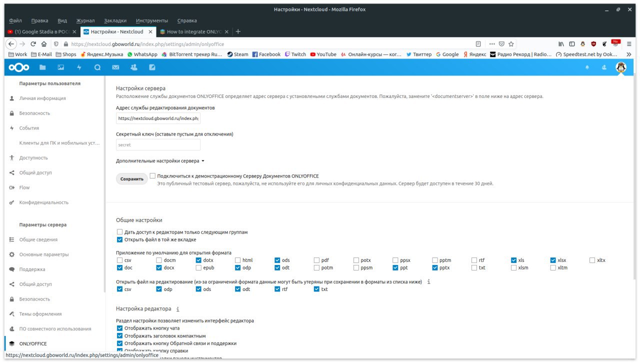
Task: Open the Nextcloud Talk app icon
Action: pyautogui.click(x=97, y=67)
